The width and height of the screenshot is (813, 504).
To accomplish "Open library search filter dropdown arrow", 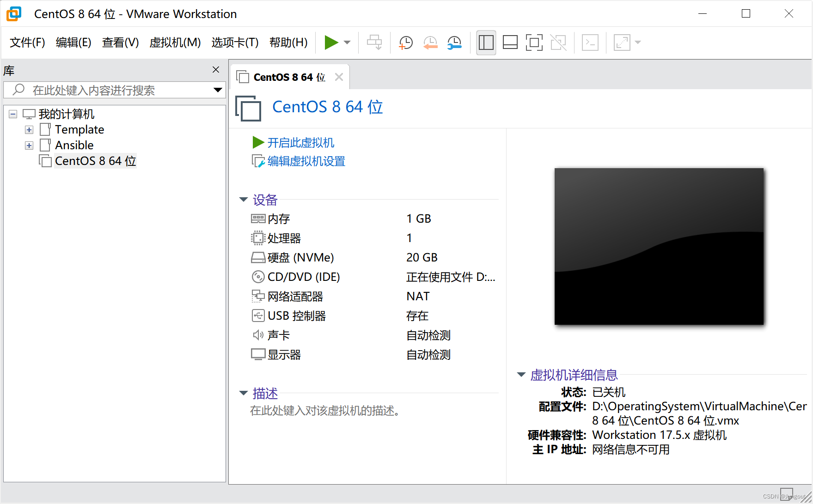I will click(218, 90).
